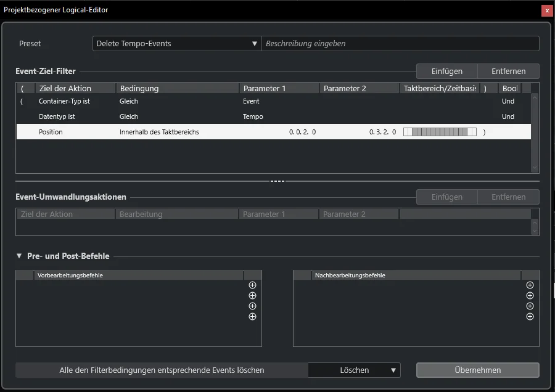The width and height of the screenshot is (555, 392).
Task: Click the Beschreibung eingeben description field
Action: click(x=400, y=44)
